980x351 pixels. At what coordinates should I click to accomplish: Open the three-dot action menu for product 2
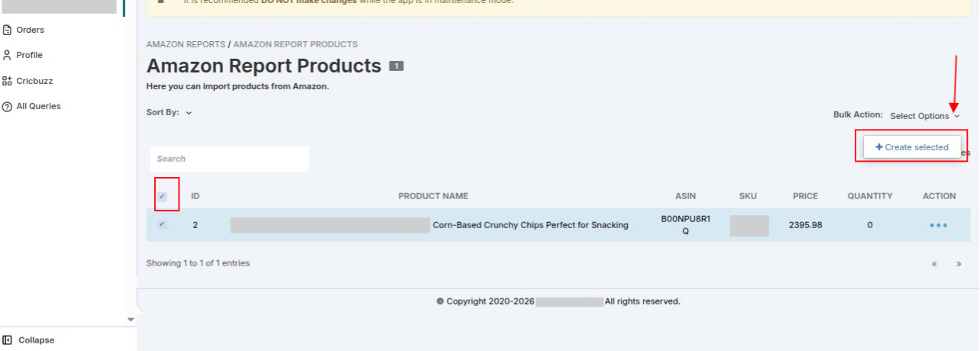click(939, 226)
